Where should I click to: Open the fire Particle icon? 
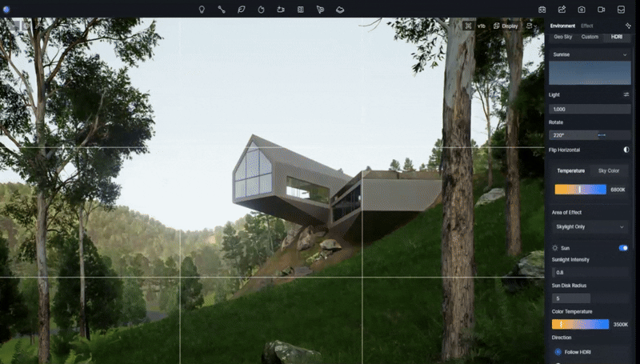pyautogui.click(x=261, y=10)
